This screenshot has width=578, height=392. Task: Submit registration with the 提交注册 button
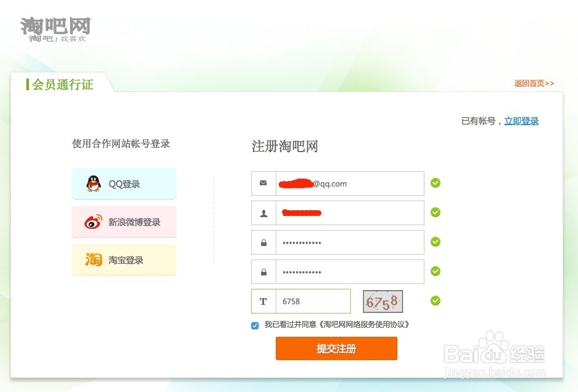coord(336,348)
